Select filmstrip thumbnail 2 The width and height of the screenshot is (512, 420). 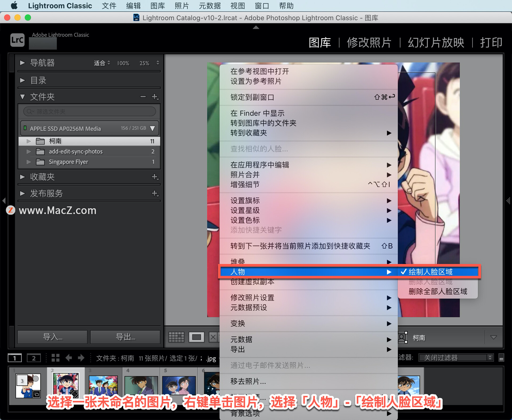click(x=66, y=384)
